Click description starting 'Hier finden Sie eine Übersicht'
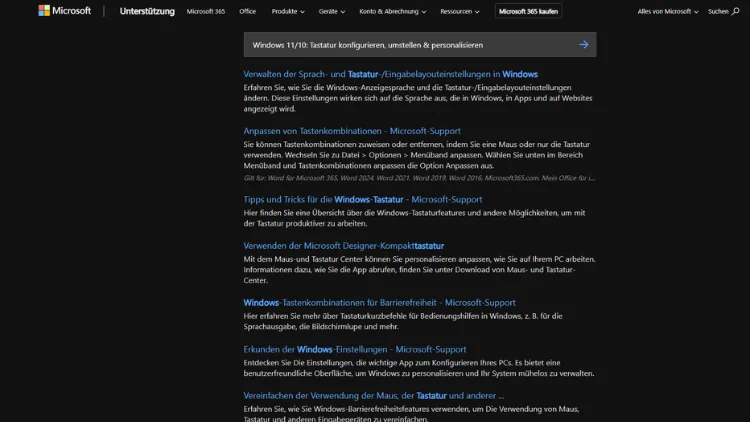The height and width of the screenshot is (422, 750). [x=414, y=218]
